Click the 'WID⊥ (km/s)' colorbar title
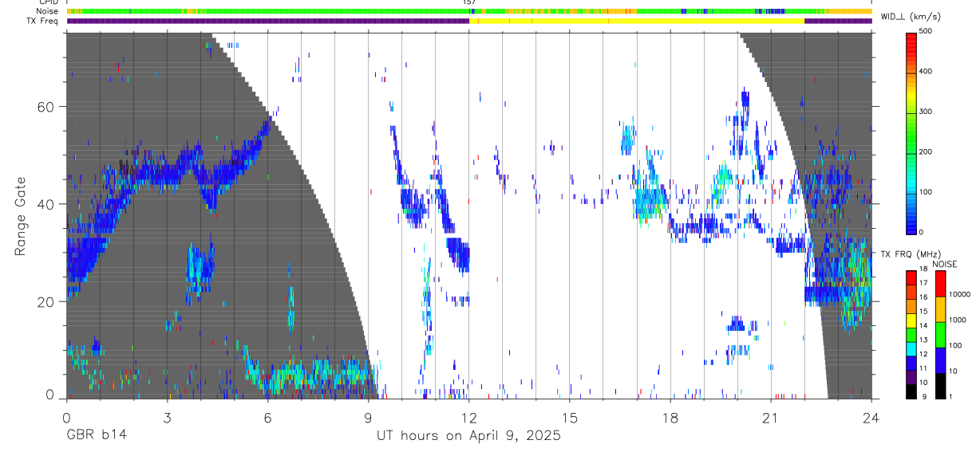This screenshot has width=980, height=452. click(x=910, y=17)
